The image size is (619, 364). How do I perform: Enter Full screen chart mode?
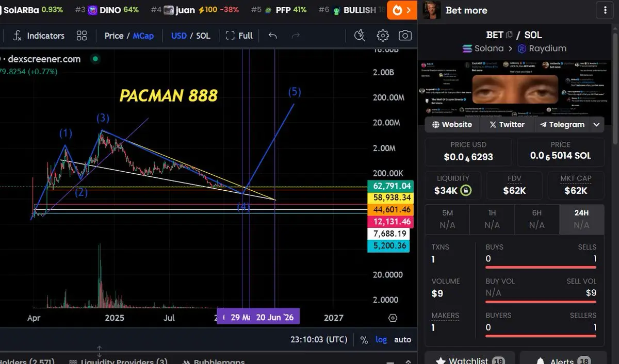[239, 36]
